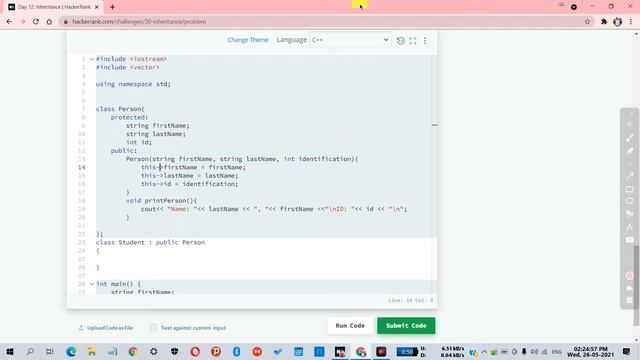Open Task View on taskbar
The width and height of the screenshot is (640, 360).
tap(50, 351)
